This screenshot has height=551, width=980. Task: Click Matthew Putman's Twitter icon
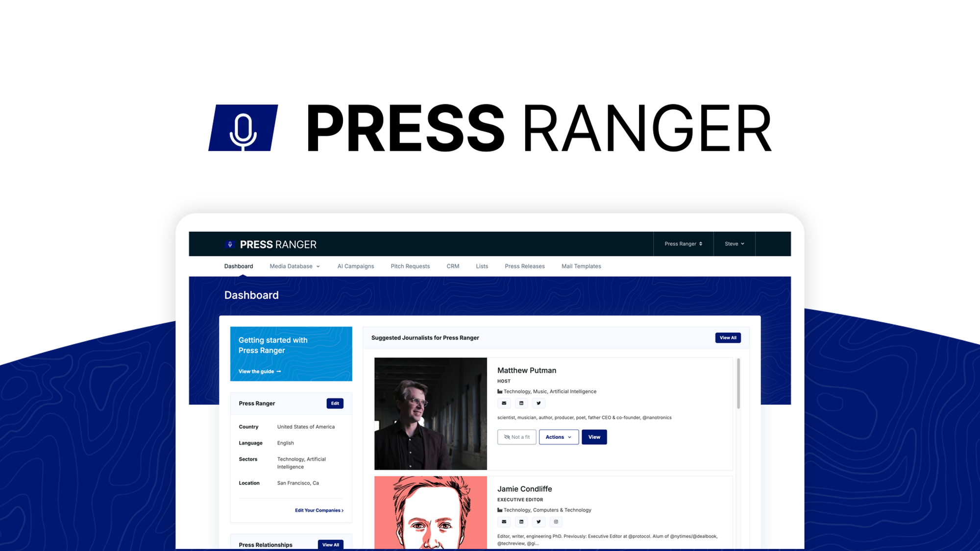pos(539,403)
